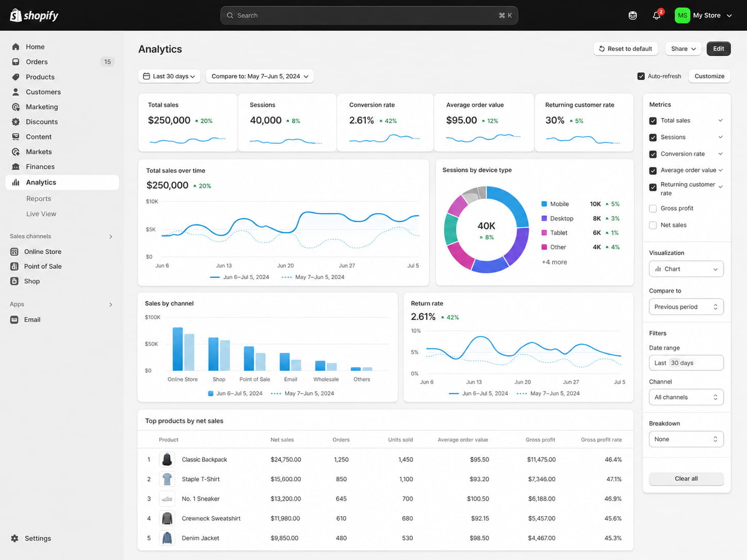Click the Desktop purple legend swatch
Image resolution: width=747 pixels, height=560 pixels.
pos(544,219)
